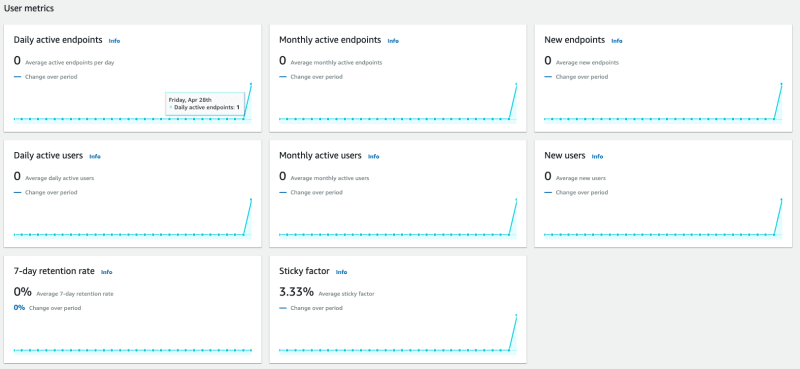Viewport: 800px width, 369px height.
Task: Click 'Change over period' legend in New users card
Action: click(x=582, y=192)
